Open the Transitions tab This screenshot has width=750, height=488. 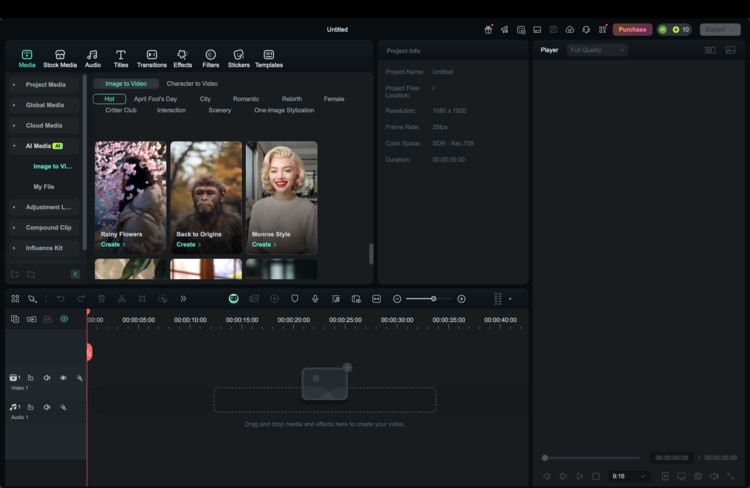point(152,58)
